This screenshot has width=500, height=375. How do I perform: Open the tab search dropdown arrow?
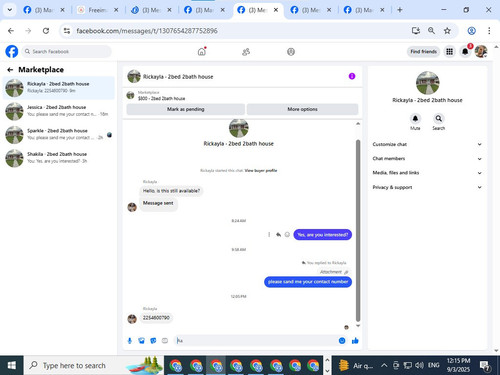[x=10, y=10]
